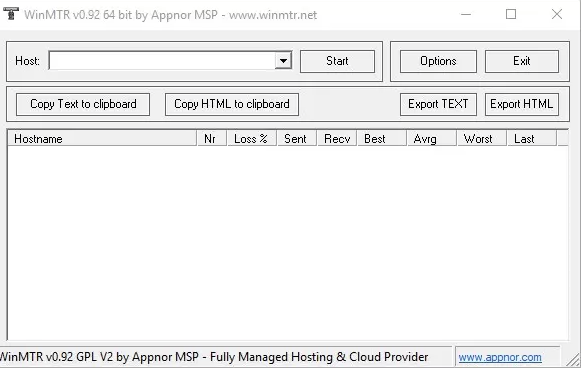Open the Options dialog
This screenshot has width=582, height=369.
pyautogui.click(x=438, y=61)
